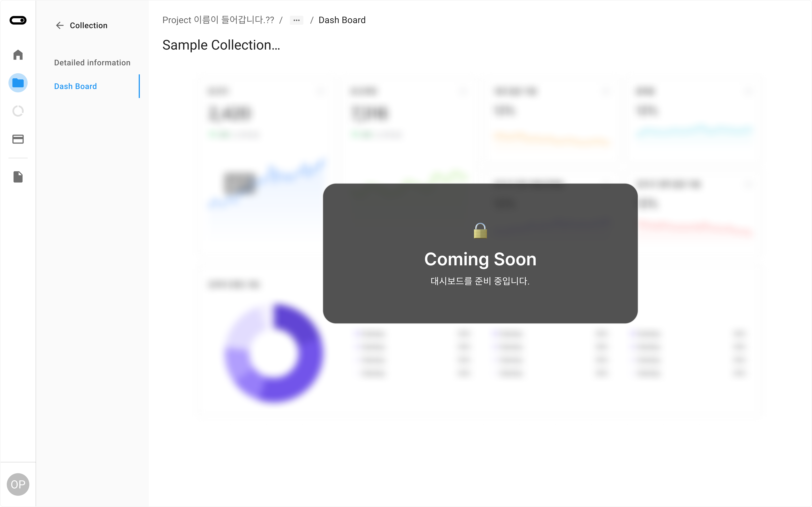Click the user avatar icon bottom-left

tap(18, 484)
